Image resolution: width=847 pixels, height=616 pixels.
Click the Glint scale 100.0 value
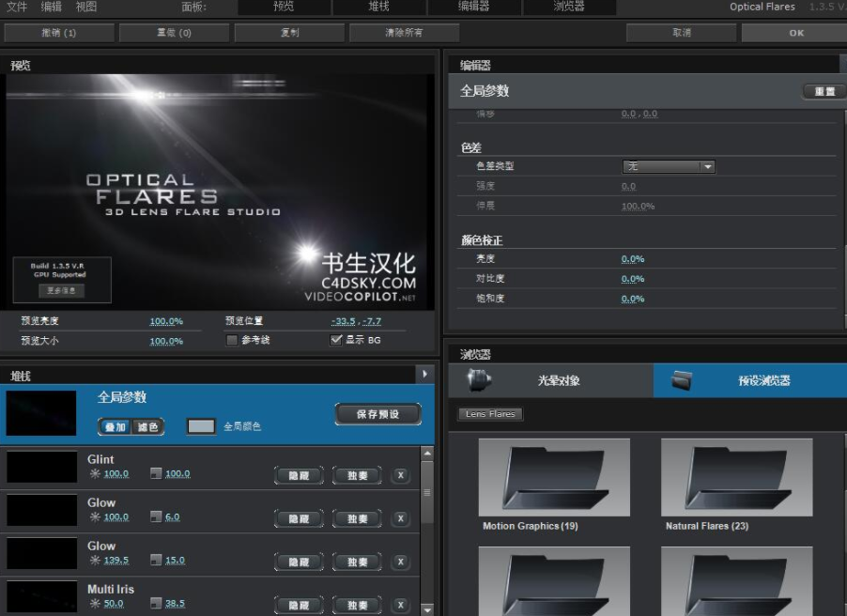pyautogui.click(x=177, y=474)
